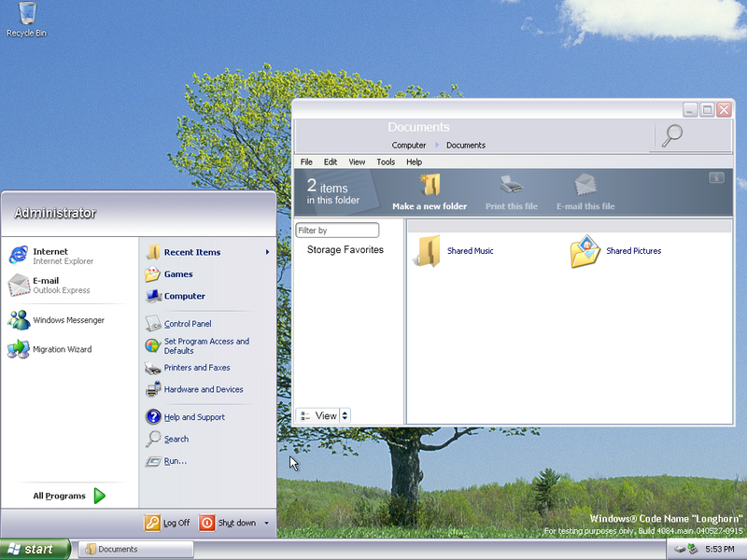Open Windows Messenger
The height and width of the screenshot is (560, 747).
pos(67,320)
